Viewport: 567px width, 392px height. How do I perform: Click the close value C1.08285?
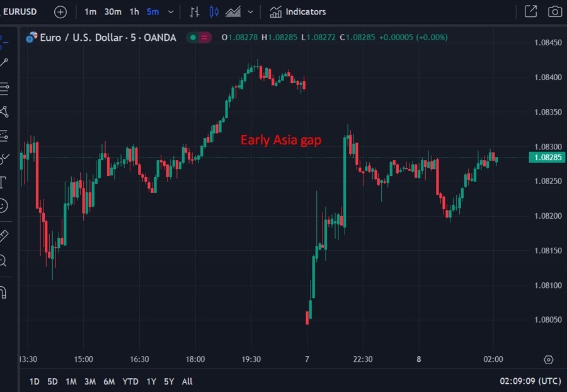[357, 37]
